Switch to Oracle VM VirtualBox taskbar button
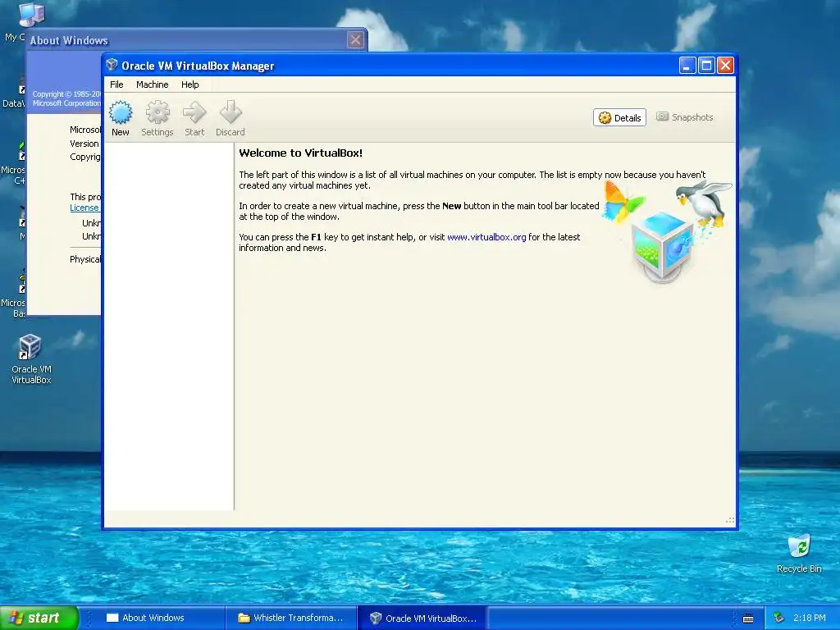This screenshot has width=840, height=630. (x=422, y=619)
